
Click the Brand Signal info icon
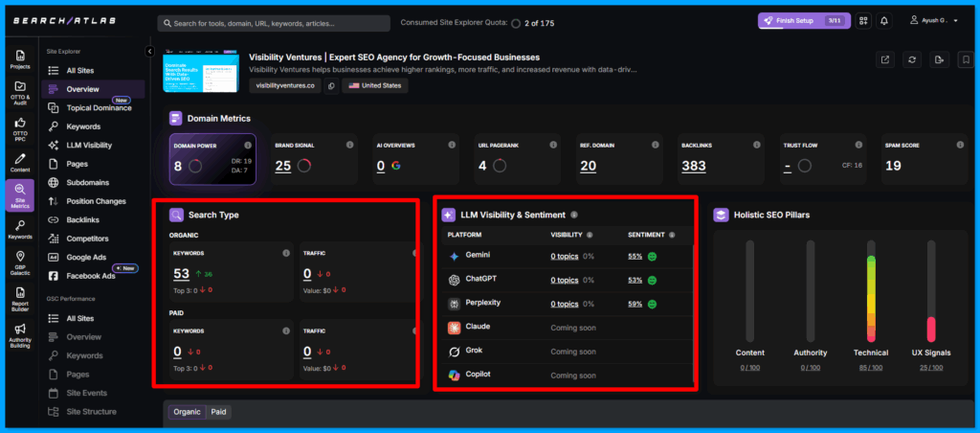point(349,146)
